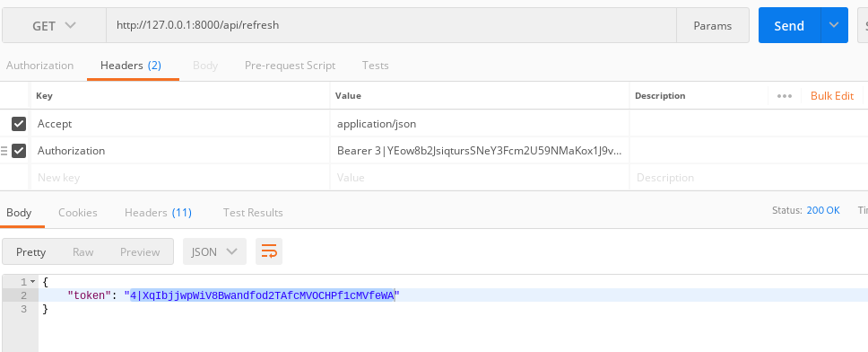This screenshot has width=868, height=352.
Task: Click the Value column header
Action: coord(348,96)
